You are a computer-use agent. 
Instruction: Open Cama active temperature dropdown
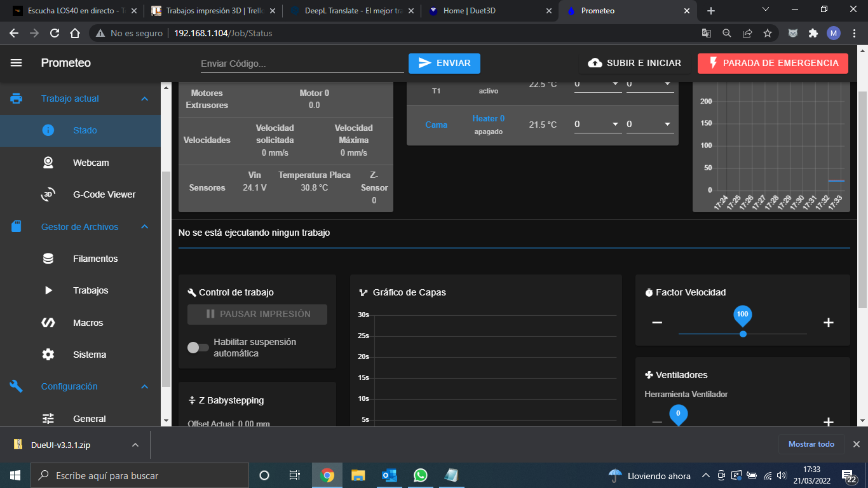pos(598,125)
